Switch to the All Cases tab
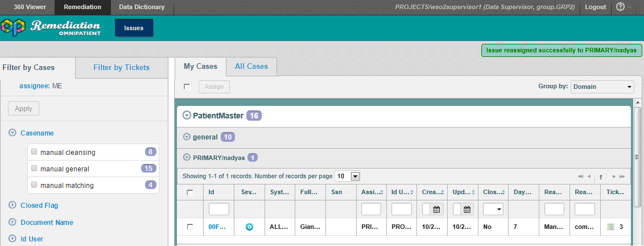This screenshot has width=644, height=246. point(251,67)
